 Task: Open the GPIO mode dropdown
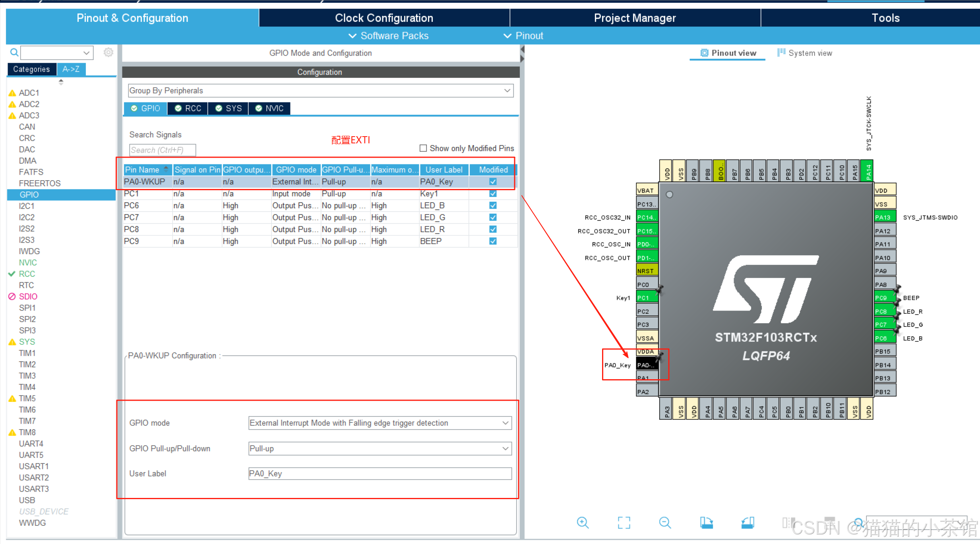(380, 423)
